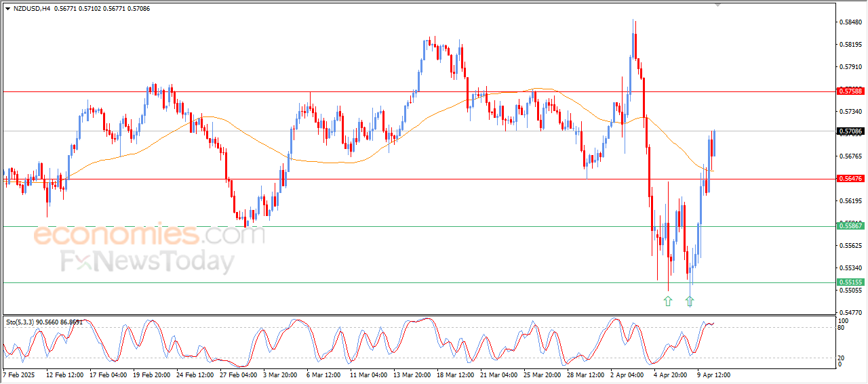This screenshot has height=384, width=868.
Task: Click the 0.58480 price axis label
Action: pyautogui.click(x=850, y=22)
